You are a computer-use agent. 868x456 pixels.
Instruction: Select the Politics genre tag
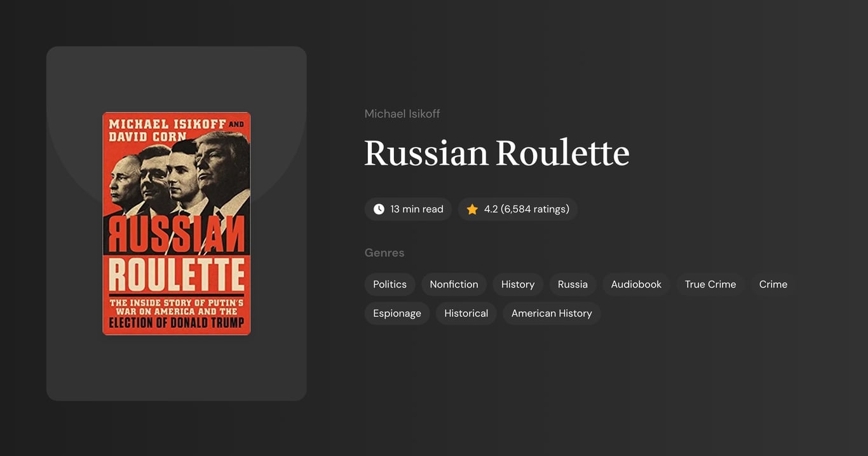tap(390, 284)
